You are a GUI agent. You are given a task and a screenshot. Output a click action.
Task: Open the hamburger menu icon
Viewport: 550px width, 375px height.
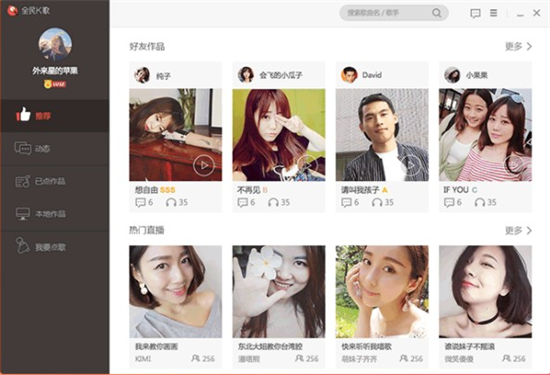(x=494, y=13)
